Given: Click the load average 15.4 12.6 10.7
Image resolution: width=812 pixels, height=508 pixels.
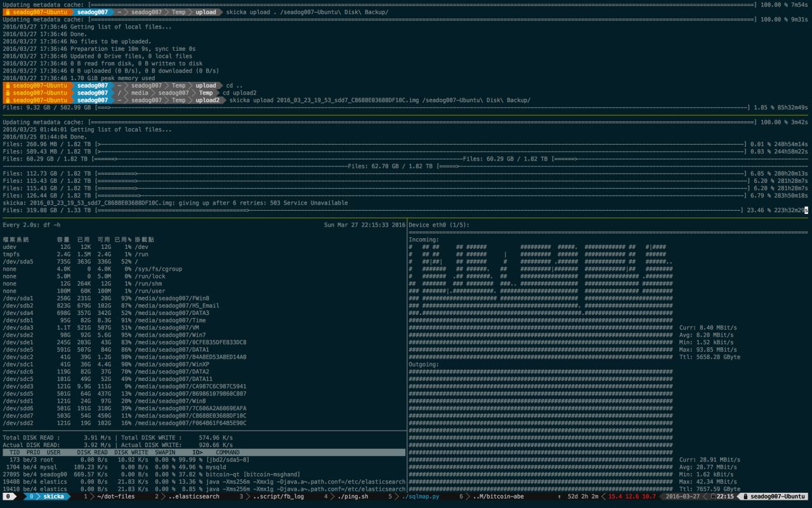Looking at the screenshot, I should pyautogui.click(x=632, y=497).
